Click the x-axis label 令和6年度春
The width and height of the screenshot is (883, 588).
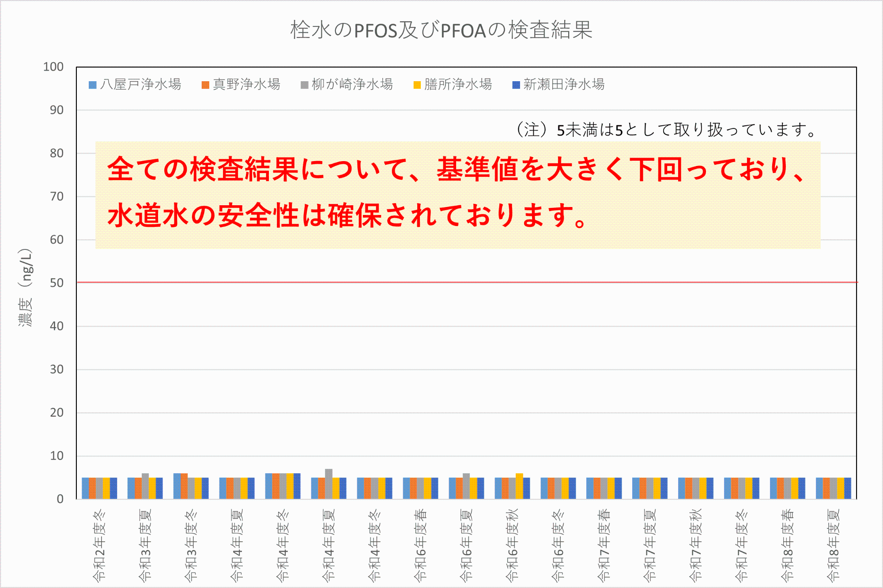click(x=420, y=545)
